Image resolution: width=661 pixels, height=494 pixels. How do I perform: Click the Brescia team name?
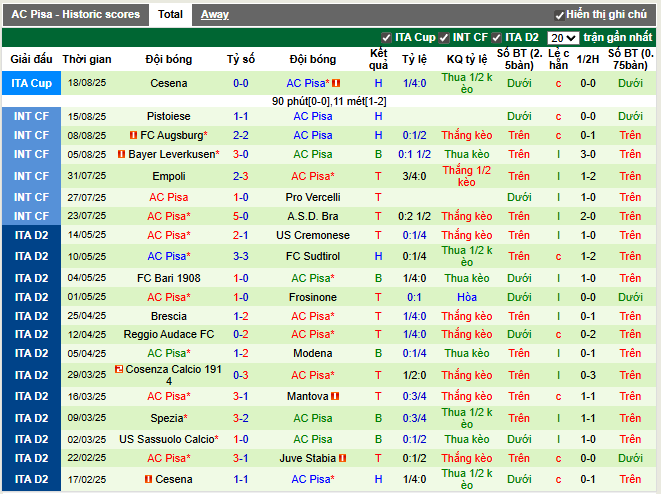(169, 316)
